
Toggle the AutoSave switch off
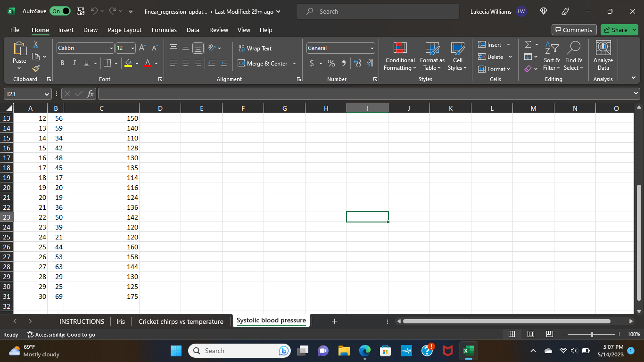coord(60,11)
